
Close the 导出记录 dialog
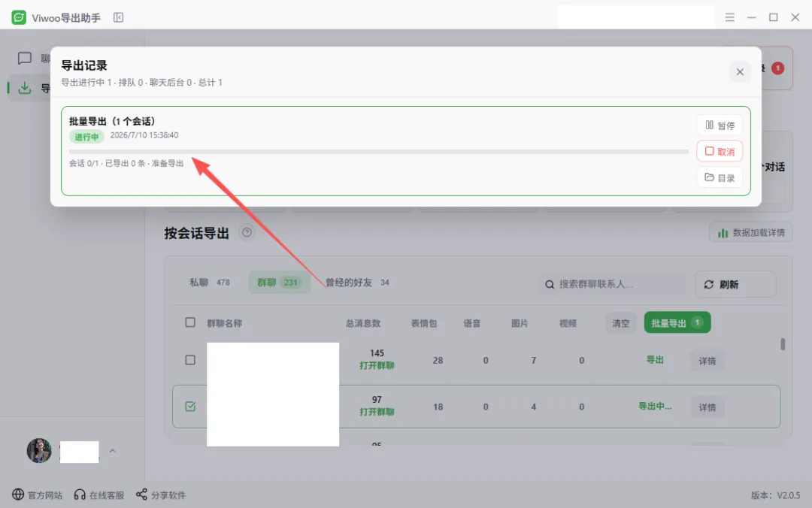tap(740, 72)
